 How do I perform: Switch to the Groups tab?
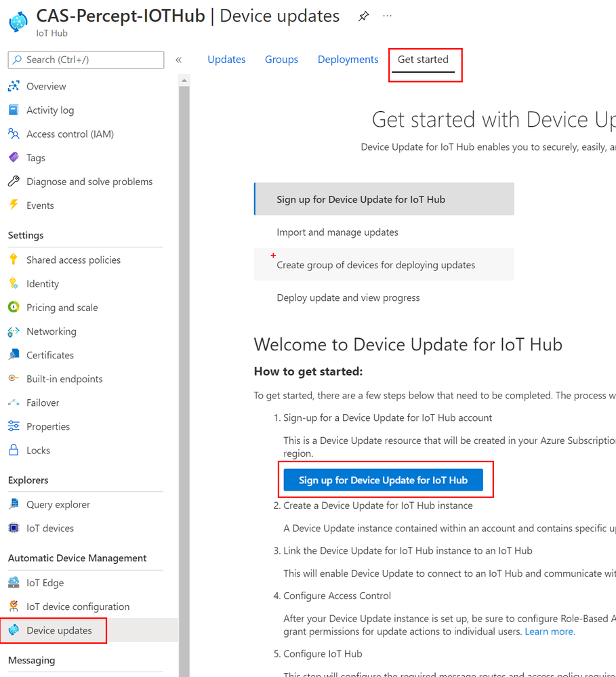pos(281,60)
